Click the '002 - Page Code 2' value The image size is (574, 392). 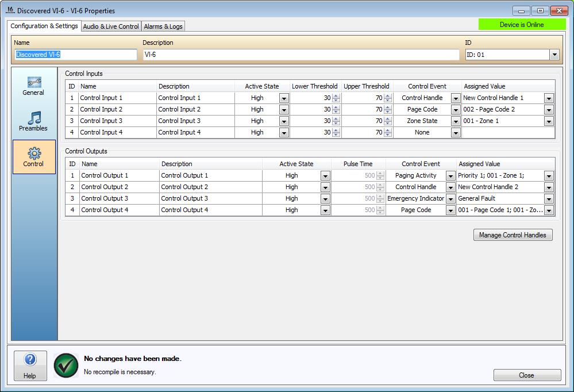tap(489, 109)
